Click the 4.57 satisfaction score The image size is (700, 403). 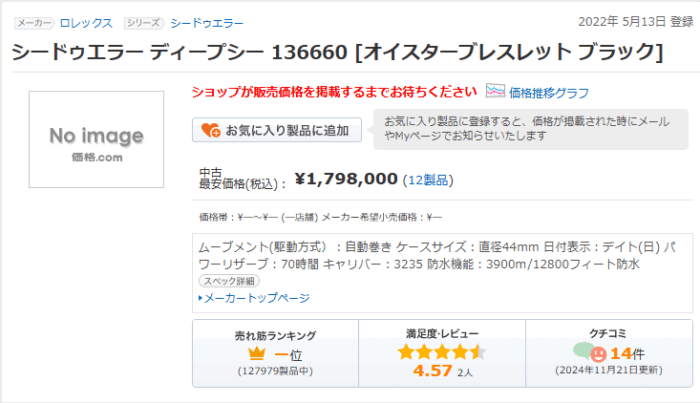pyautogui.click(x=433, y=371)
